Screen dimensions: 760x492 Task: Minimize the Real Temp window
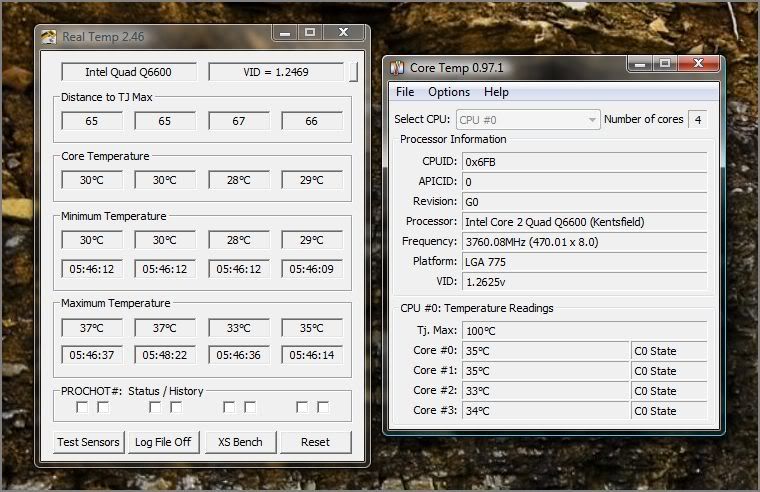click(285, 33)
